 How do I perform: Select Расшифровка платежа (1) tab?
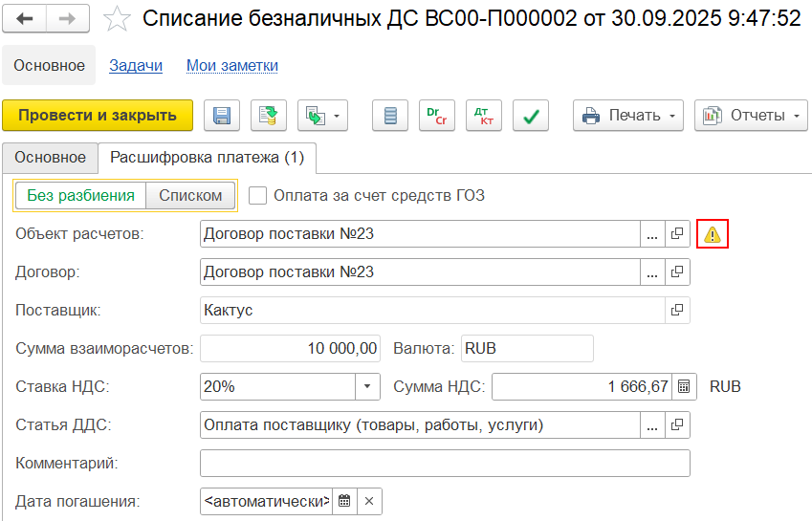point(207,157)
